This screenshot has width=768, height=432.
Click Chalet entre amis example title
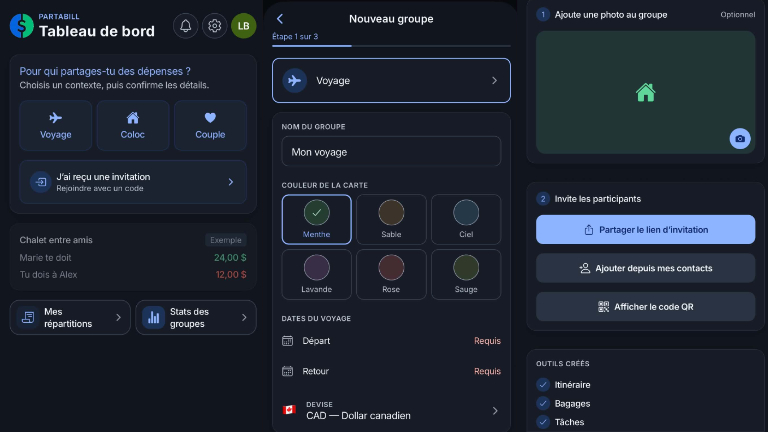pos(56,240)
